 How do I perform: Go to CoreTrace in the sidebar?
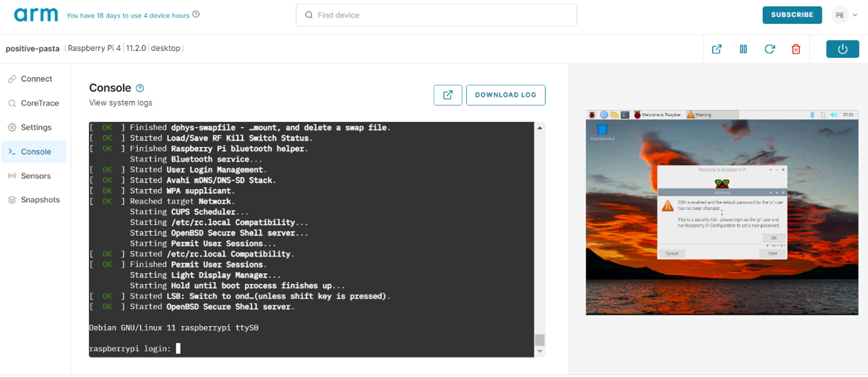tap(39, 103)
